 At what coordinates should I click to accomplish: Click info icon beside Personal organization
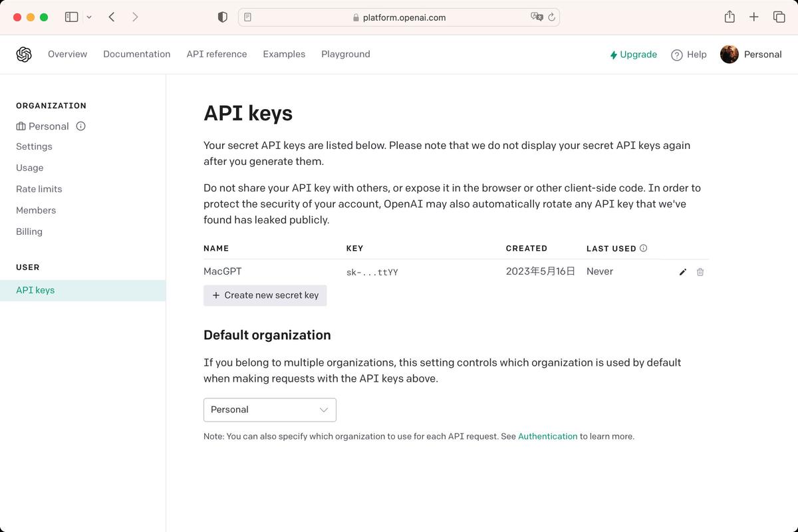point(80,126)
